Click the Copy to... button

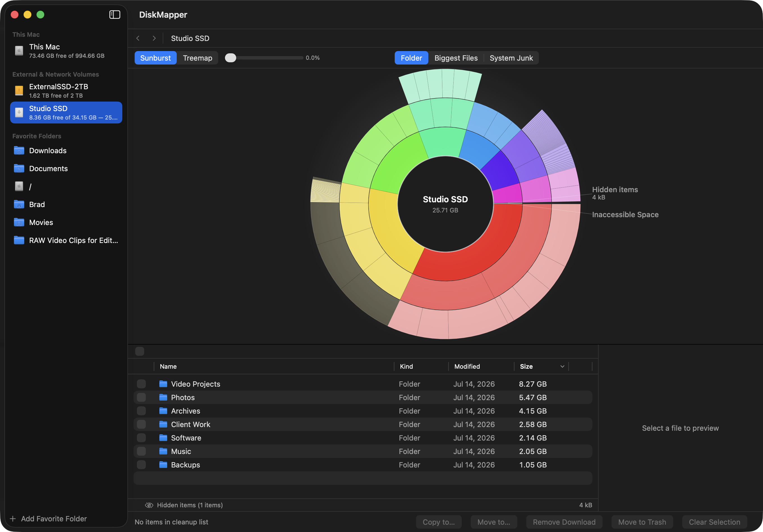439,522
